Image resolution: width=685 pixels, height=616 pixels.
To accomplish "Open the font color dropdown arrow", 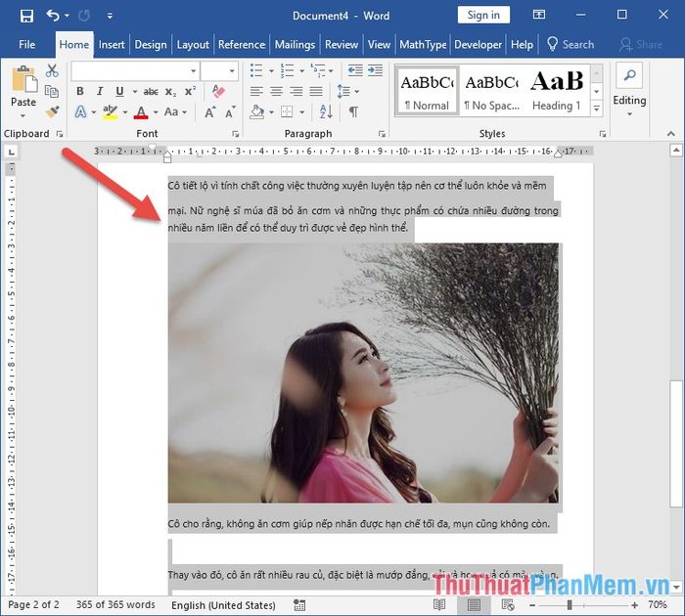I will click(x=156, y=112).
